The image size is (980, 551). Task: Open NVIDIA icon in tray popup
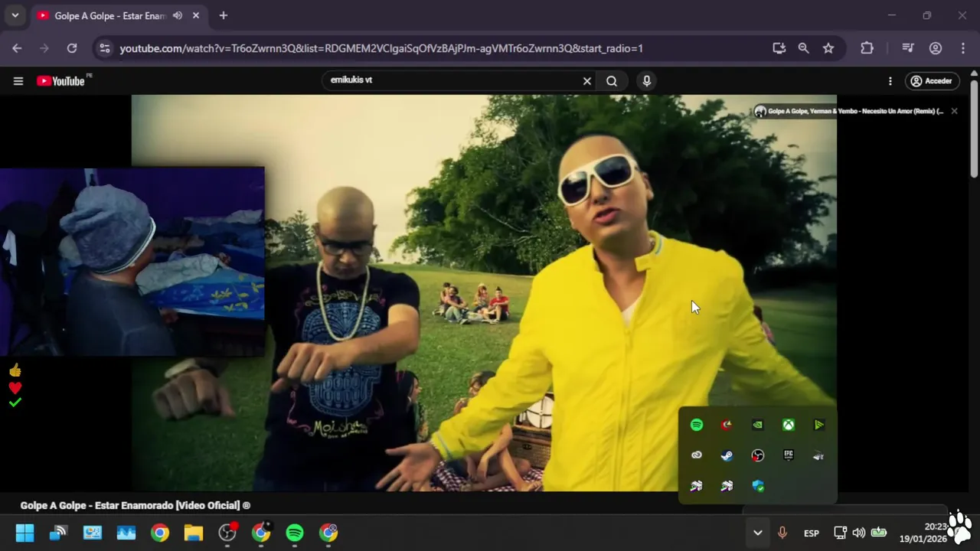click(758, 425)
